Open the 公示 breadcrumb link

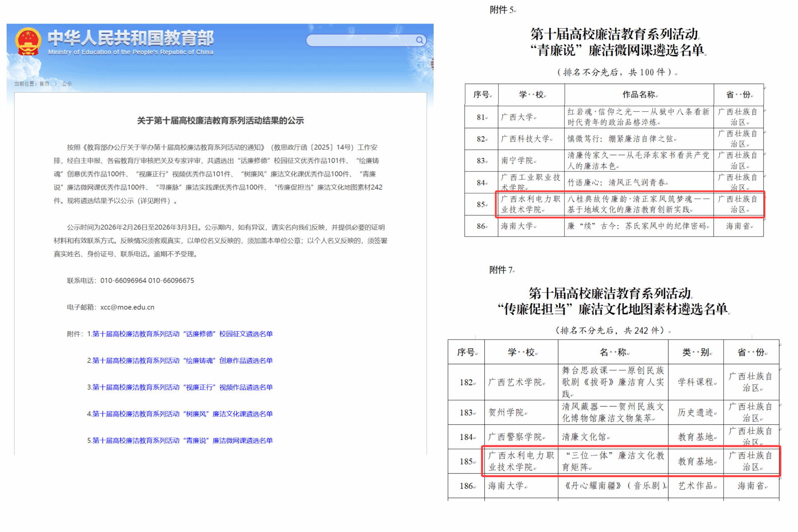(67, 84)
